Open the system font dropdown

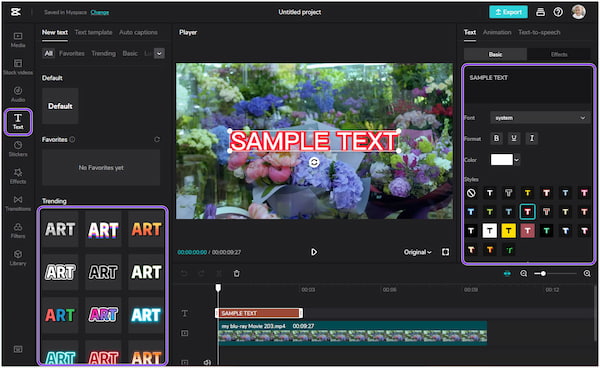pyautogui.click(x=540, y=118)
